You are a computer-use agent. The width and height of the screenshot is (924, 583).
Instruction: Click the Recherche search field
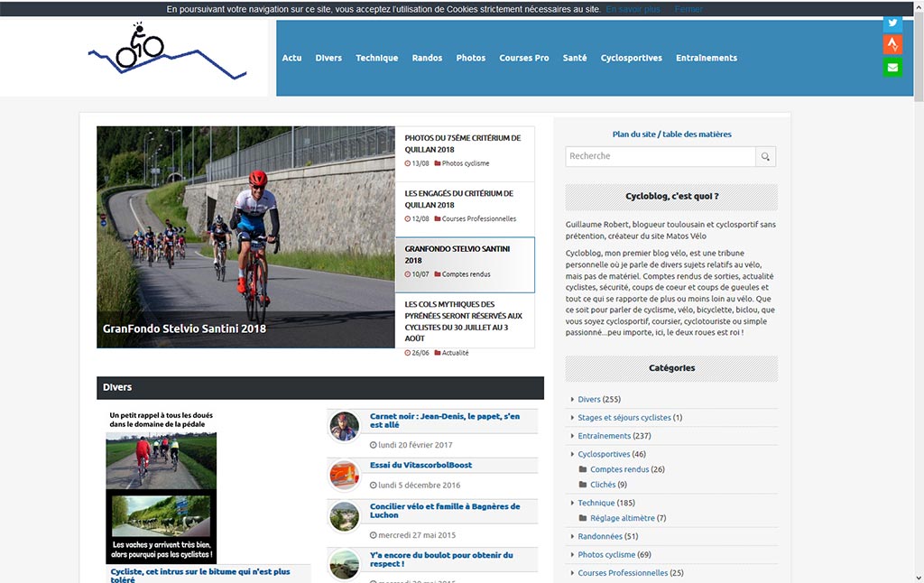coord(661,156)
